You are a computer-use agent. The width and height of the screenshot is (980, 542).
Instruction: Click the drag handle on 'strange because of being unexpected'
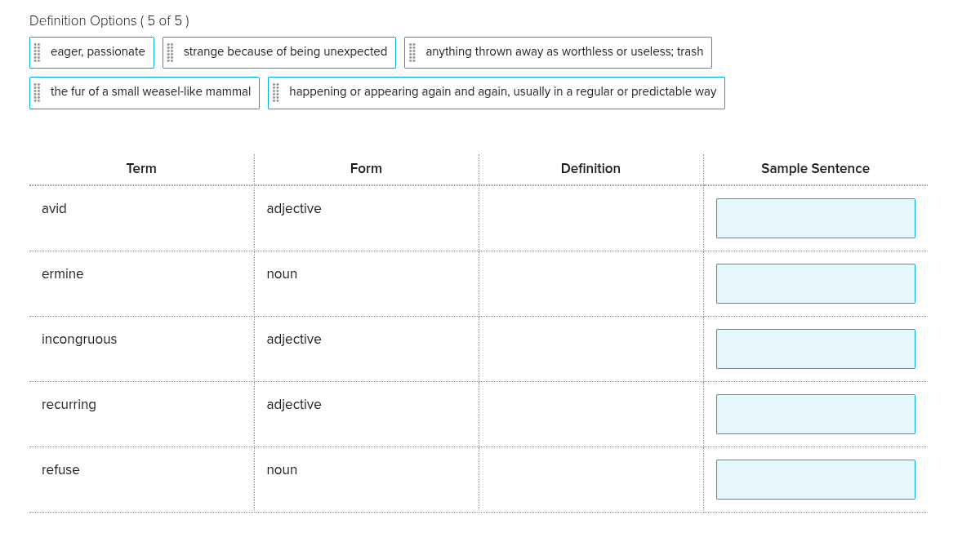click(171, 51)
